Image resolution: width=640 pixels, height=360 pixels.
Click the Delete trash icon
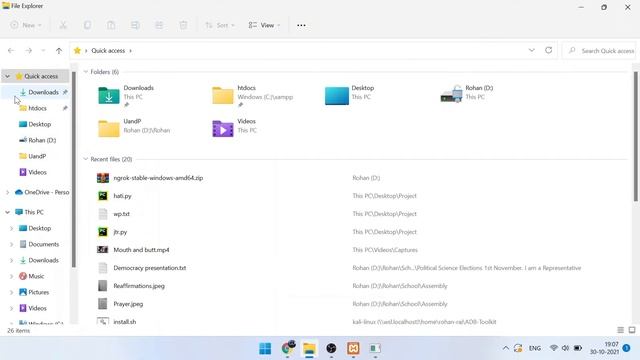[x=183, y=25]
